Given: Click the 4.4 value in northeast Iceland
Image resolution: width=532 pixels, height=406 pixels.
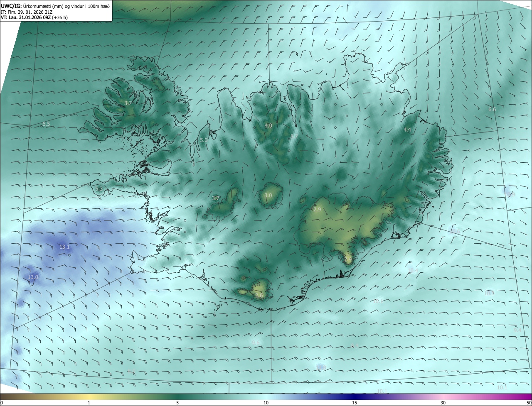Looking at the screenshot, I should [407, 130].
